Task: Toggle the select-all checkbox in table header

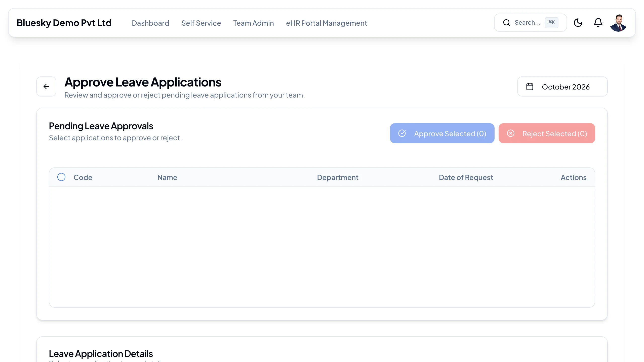Action: click(61, 177)
